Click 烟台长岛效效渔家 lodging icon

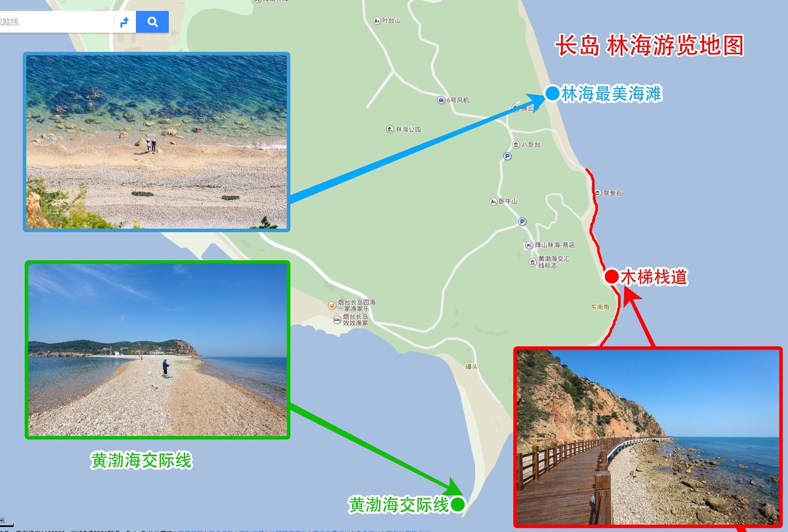coord(337,320)
